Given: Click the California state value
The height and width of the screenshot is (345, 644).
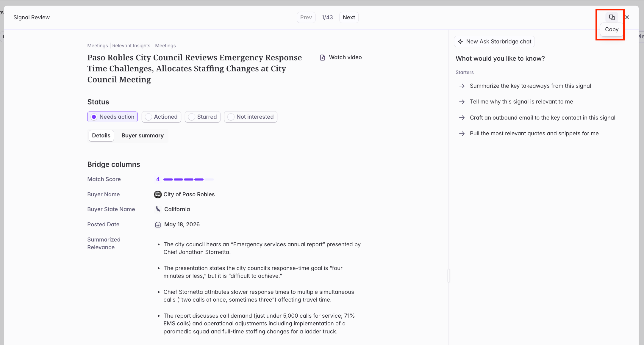Looking at the screenshot, I should [177, 209].
